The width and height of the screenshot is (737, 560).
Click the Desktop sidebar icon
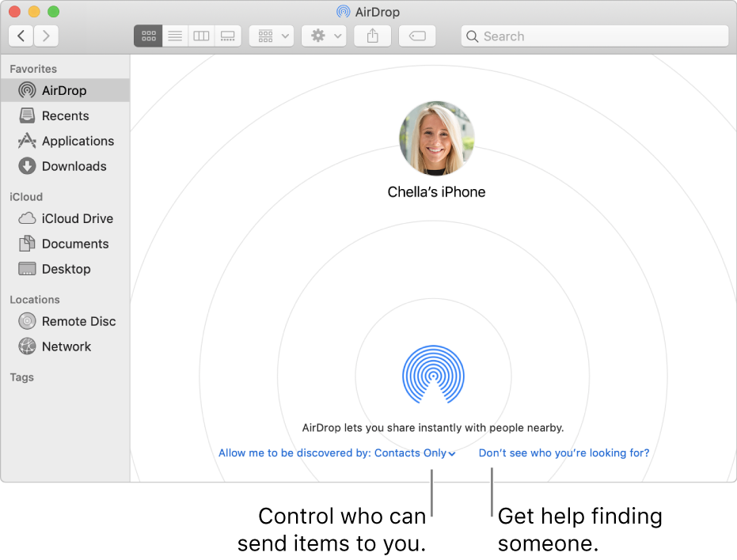tap(27, 269)
